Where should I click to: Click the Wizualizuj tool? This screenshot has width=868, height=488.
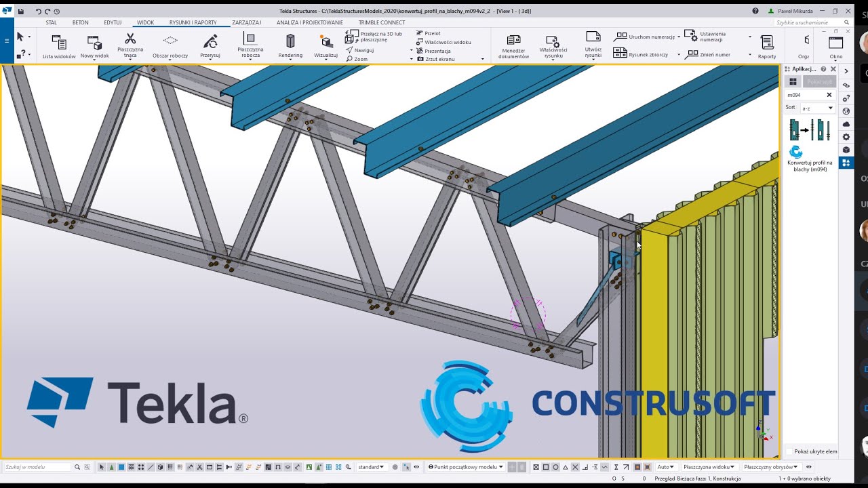[x=325, y=47]
